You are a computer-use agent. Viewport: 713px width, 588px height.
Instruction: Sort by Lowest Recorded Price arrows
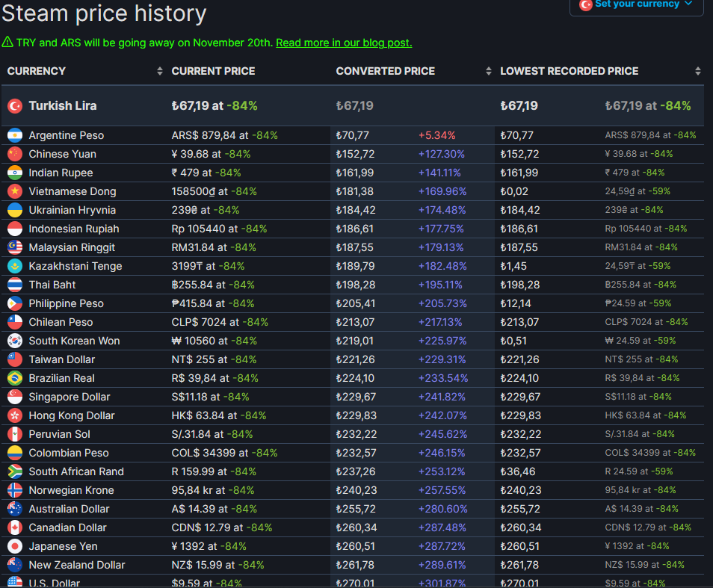click(x=698, y=71)
